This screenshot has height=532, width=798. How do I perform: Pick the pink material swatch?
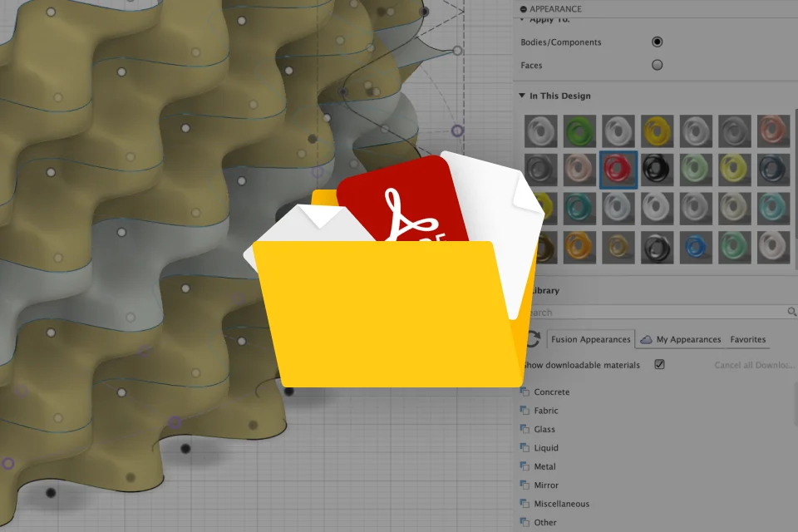(x=579, y=170)
